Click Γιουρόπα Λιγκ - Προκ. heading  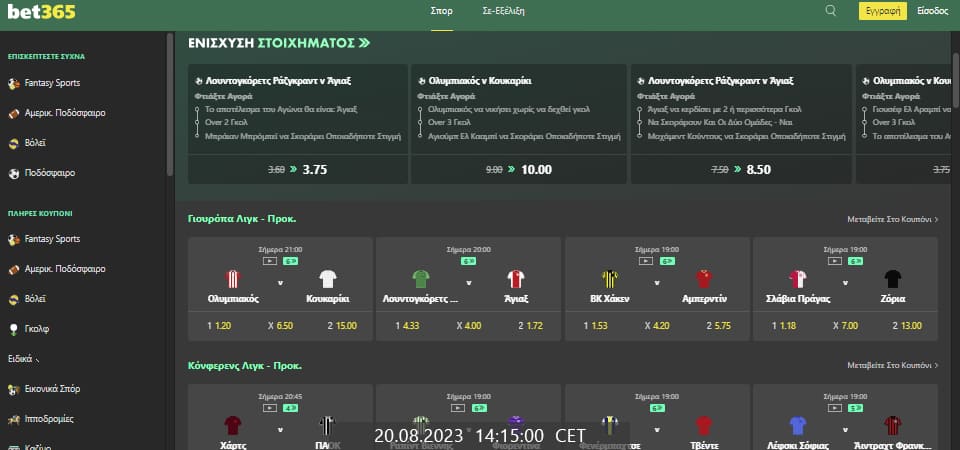(242, 219)
